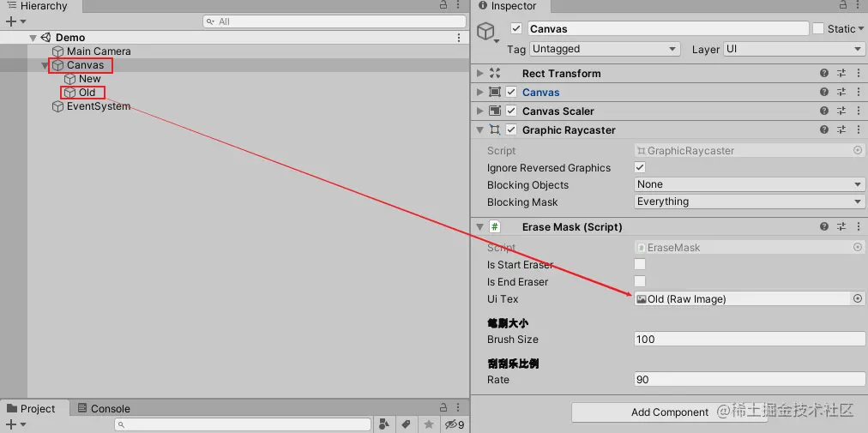This screenshot has width=868, height=433.
Task: Disable the Canvas component checkbox
Action: (x=511, y=92)
